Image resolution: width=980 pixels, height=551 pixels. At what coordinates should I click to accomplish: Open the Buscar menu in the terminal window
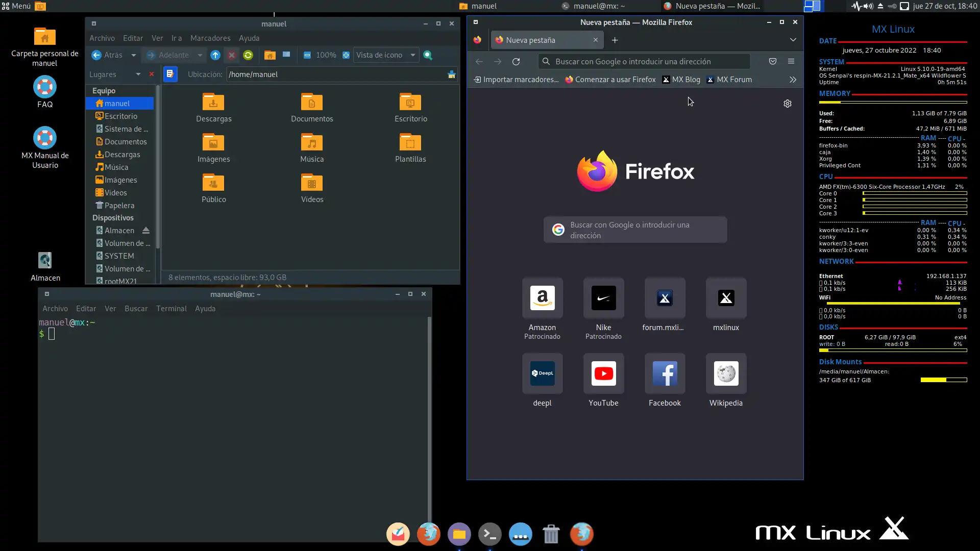point(136,309)
